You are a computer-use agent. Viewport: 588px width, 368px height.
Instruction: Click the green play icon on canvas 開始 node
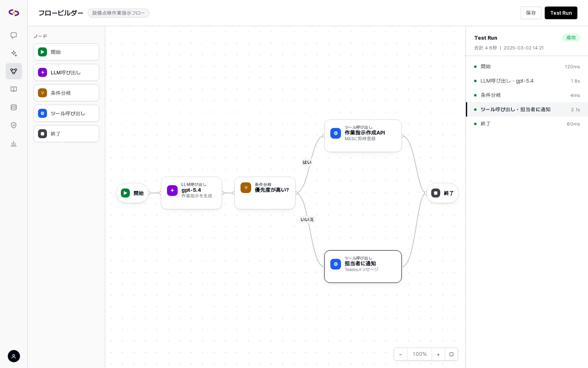125,193
